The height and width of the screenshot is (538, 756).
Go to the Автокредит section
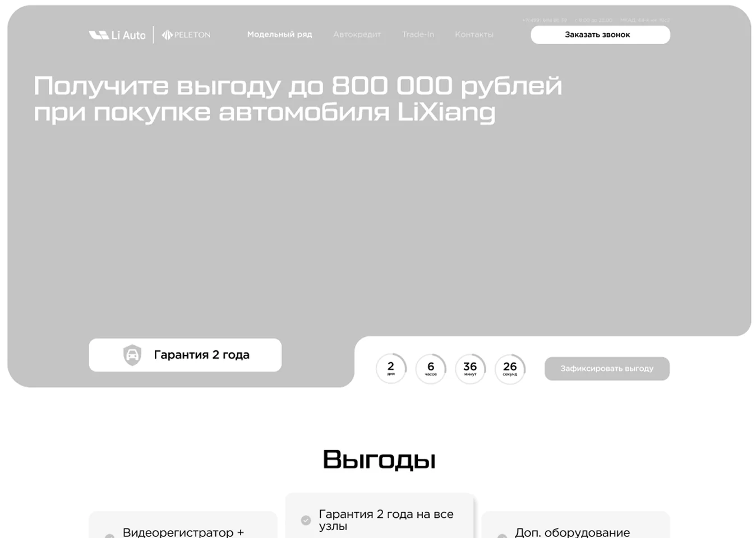coord(357,34)
